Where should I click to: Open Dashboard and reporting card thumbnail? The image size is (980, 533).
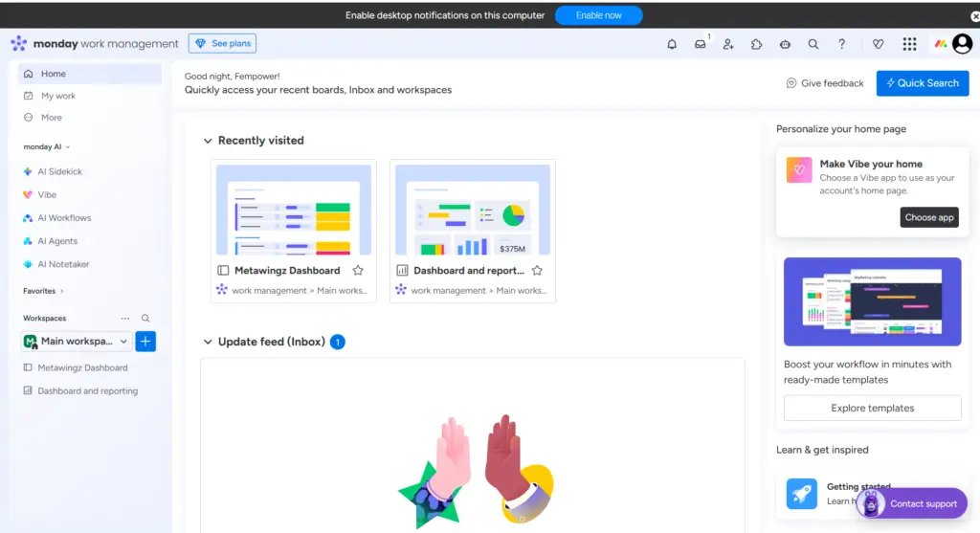473,210
